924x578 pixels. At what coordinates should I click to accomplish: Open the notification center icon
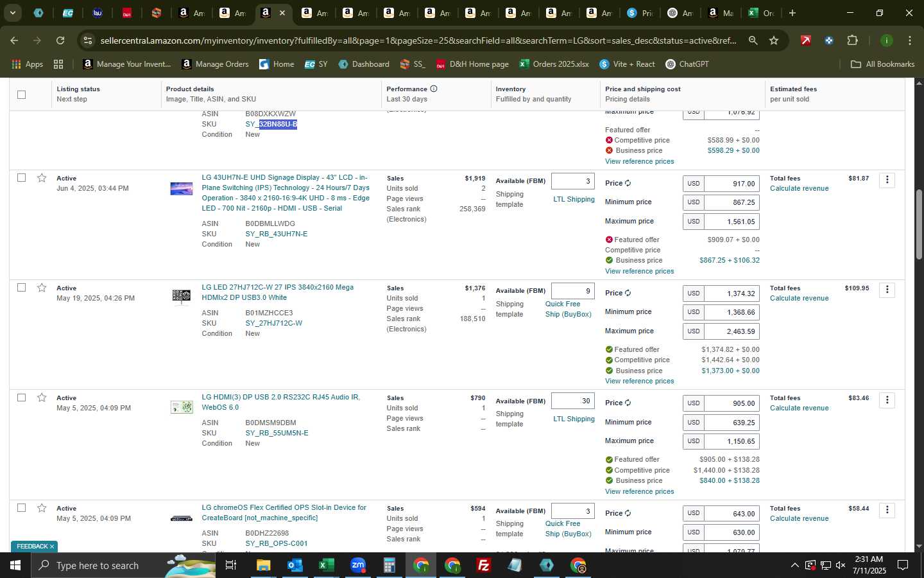tap(903, 565)
